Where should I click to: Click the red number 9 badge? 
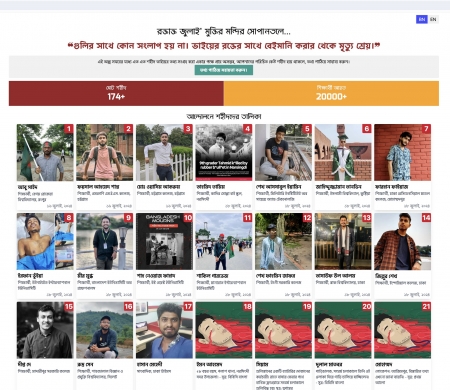(x=128, y=218)
